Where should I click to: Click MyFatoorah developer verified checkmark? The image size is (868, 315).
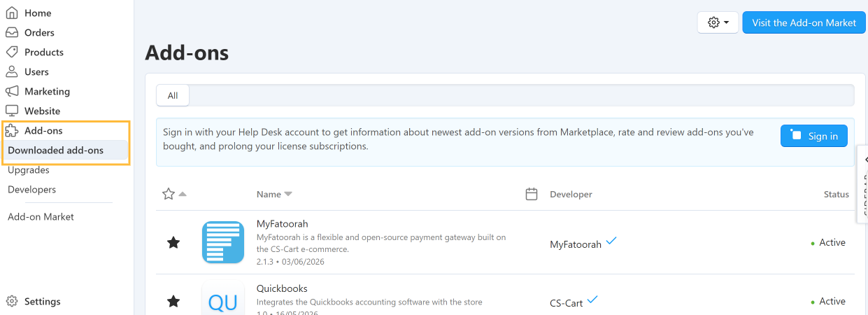click(611, 241)
